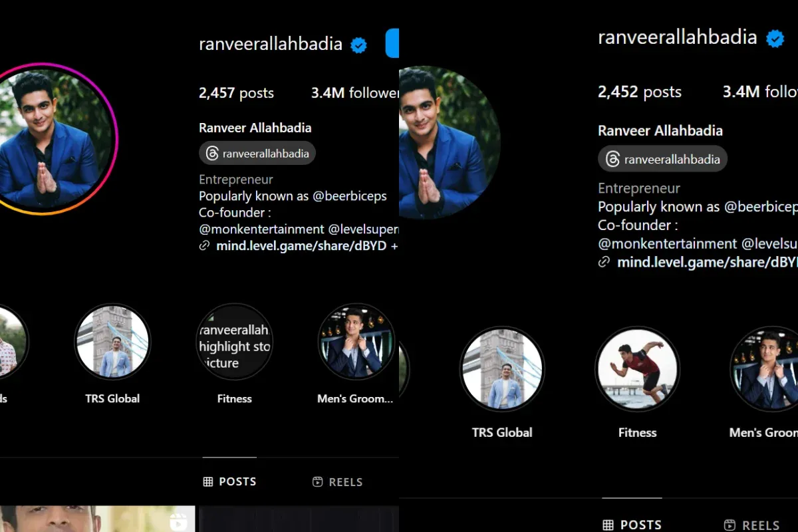Click verified badge in right profile header
This screenshot has height=532, width=798.
click(x=775, y=39)
